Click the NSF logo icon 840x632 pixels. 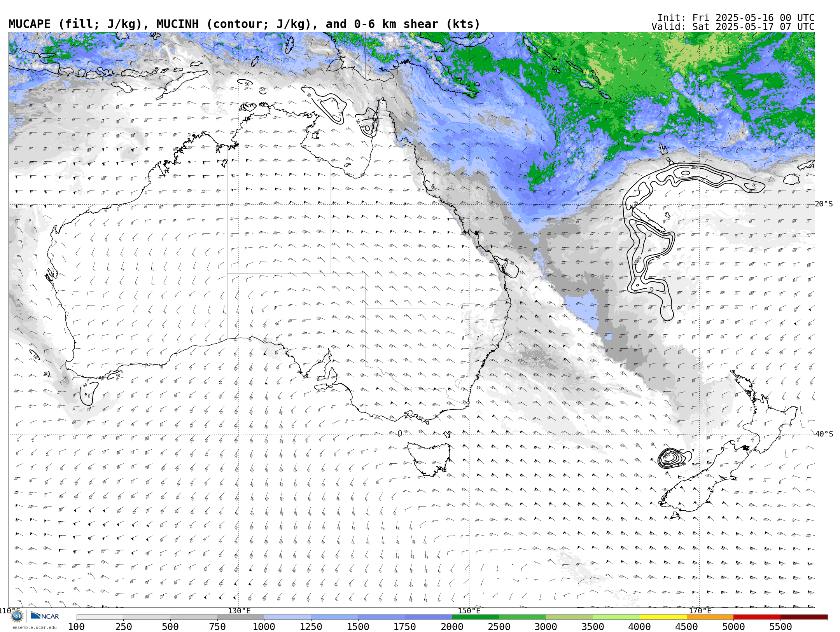coord(17,616)
